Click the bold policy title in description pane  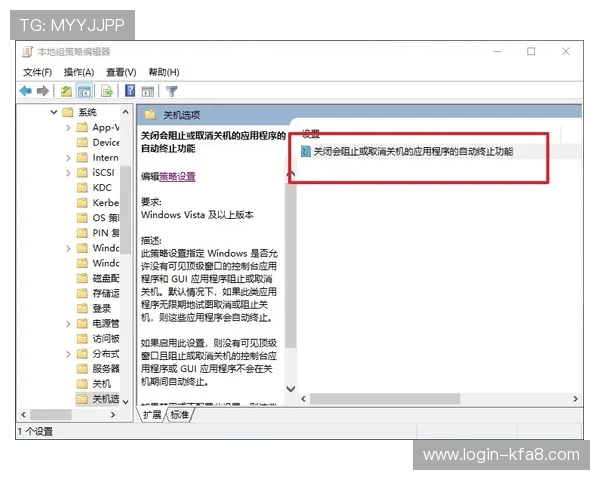[214, 142]
